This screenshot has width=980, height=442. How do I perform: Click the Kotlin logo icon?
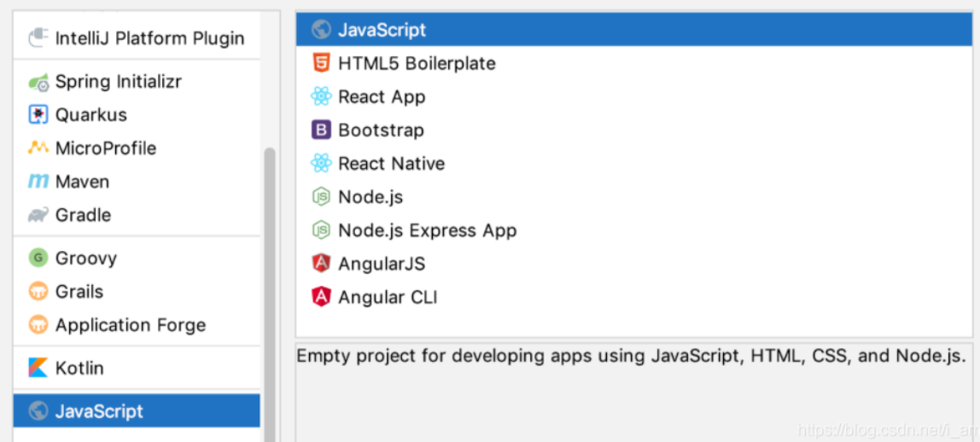pos(38,368)
